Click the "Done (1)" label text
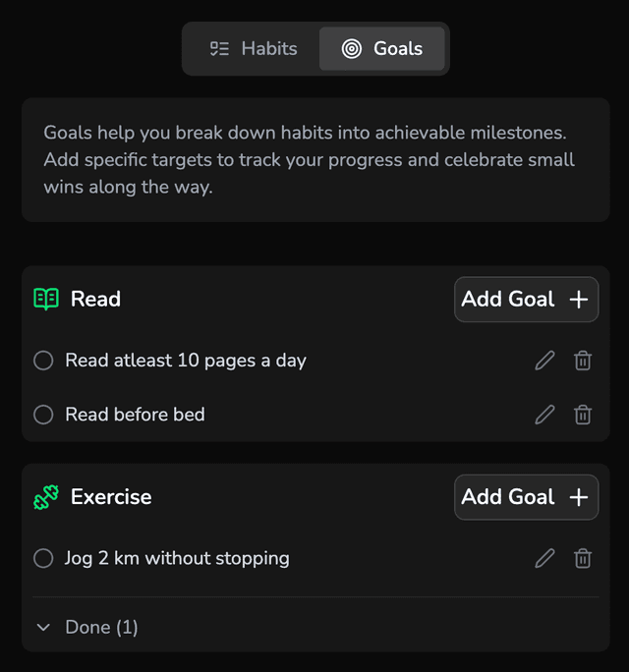 click(101, 627)
